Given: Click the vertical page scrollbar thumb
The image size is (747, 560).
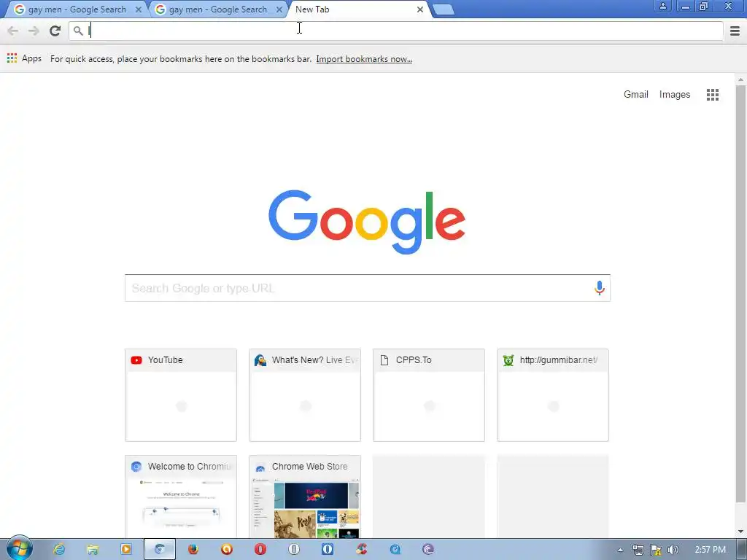Looking at the screenshot, I should pos(740,293).
